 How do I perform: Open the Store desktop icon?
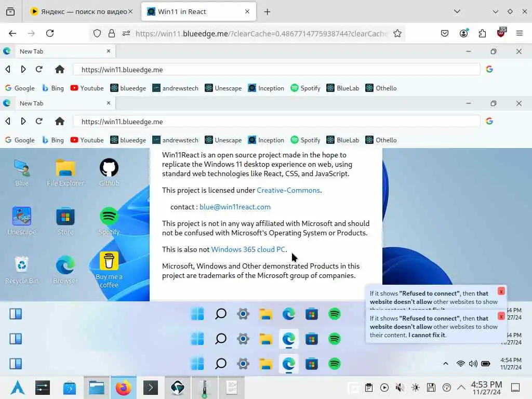click(65, 221)
